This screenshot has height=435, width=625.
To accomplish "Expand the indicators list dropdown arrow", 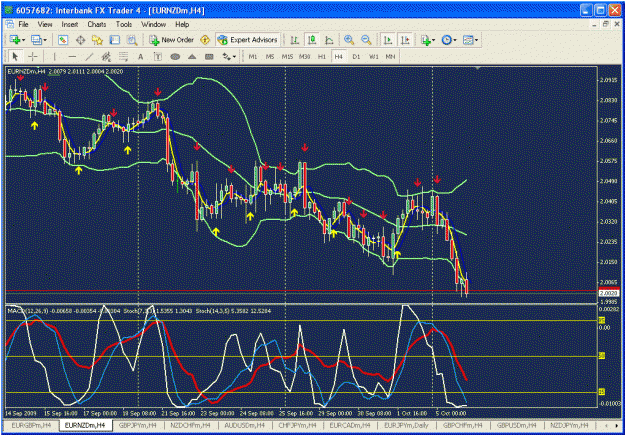I will coord(434,40).
